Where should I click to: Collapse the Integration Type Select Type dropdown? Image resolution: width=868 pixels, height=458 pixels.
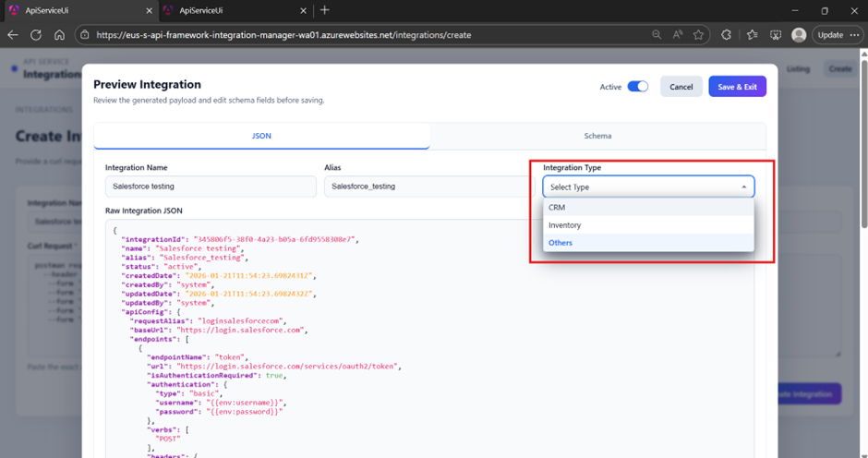pos(648,187)
